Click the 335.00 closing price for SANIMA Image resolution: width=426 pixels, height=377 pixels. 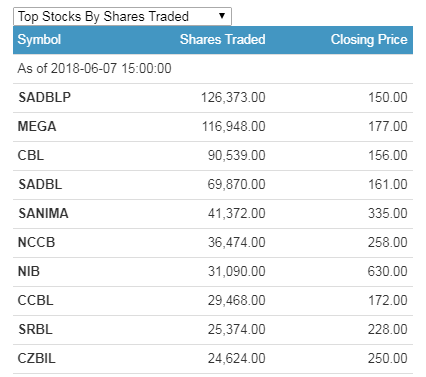(x=388, y=213)
